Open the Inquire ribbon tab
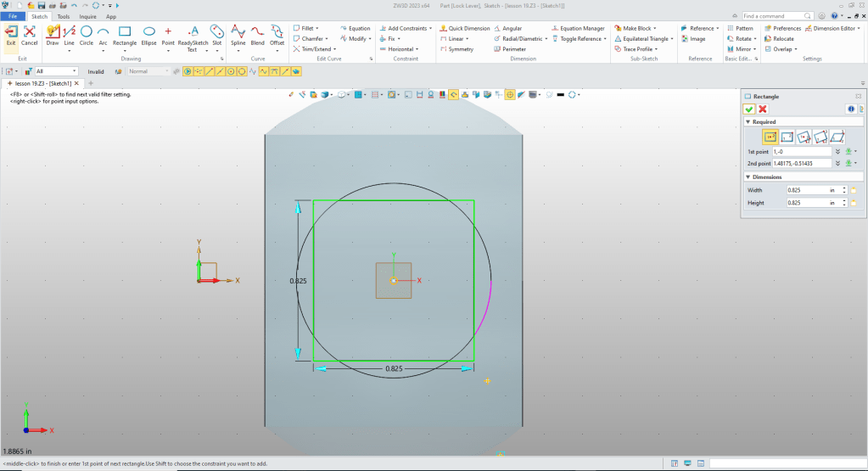The height and width of the screenshot is (471, 868). 87,16
